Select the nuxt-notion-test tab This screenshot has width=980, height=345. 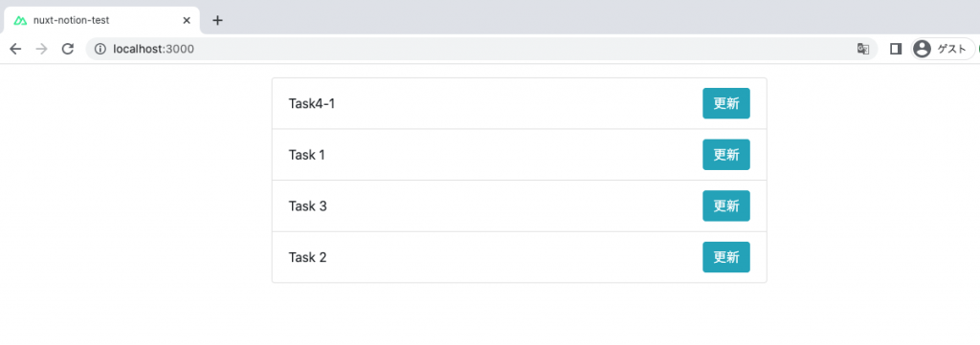click(x=101, y=21)
